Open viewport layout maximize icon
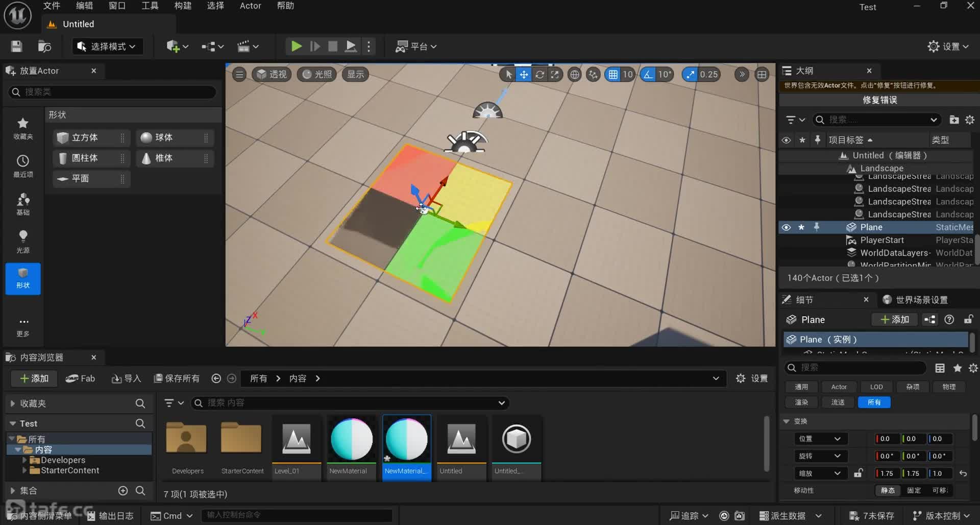Image resolution: width=980 pixels, height=525 pixels. [x=762, y=75]
